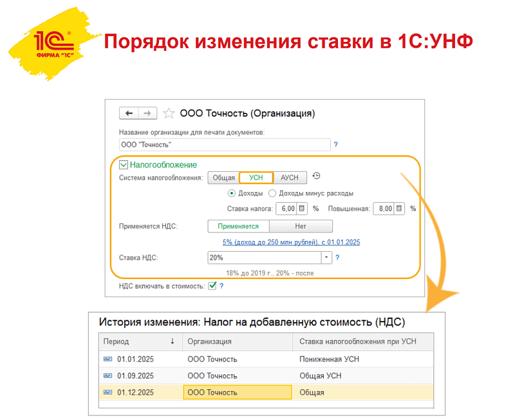Select ООО Точность in 01.09.2025 row

212,376
